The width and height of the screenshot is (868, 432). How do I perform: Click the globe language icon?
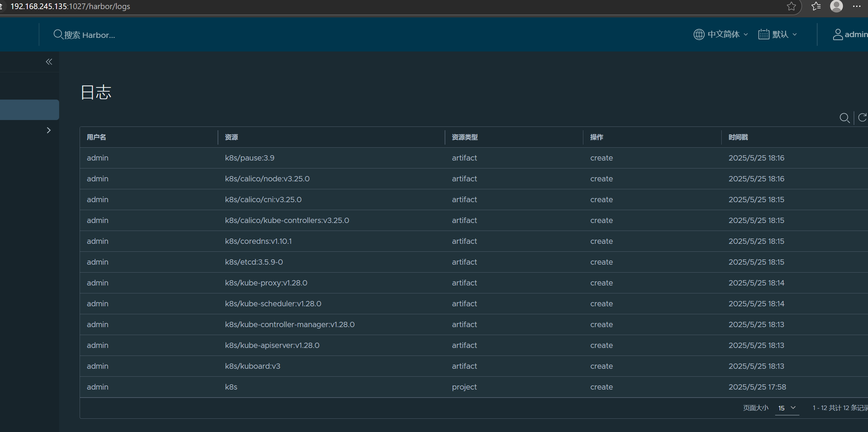point(699,34)
